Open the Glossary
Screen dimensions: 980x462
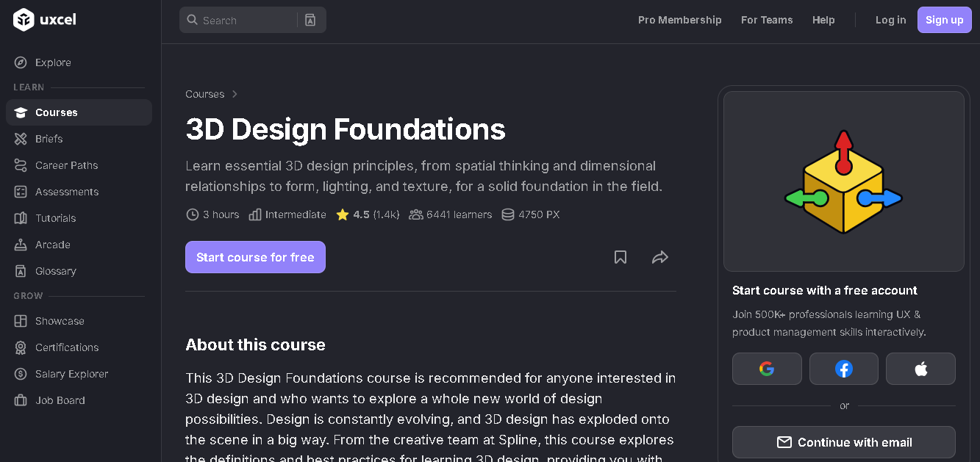54,270
